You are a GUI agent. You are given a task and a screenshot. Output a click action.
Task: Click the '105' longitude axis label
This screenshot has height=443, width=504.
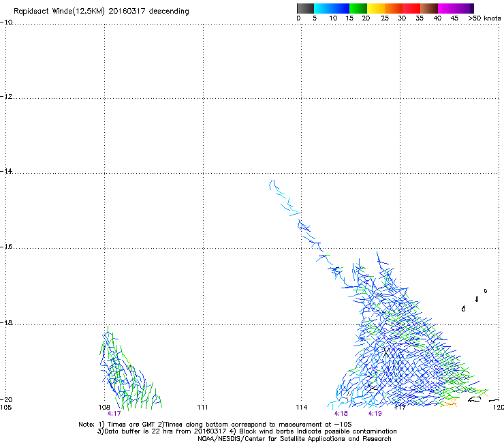pyautogui.click(x=5, y=408)
